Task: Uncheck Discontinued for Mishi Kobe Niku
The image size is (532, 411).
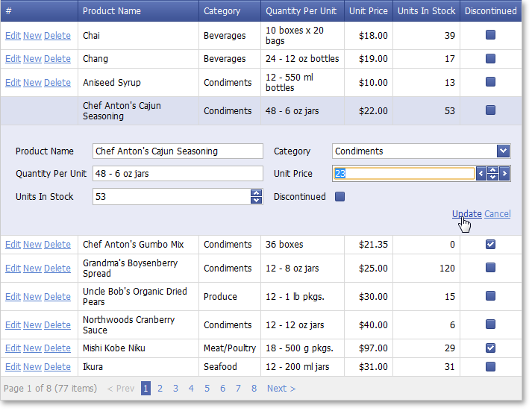Action: click(490, 348)
